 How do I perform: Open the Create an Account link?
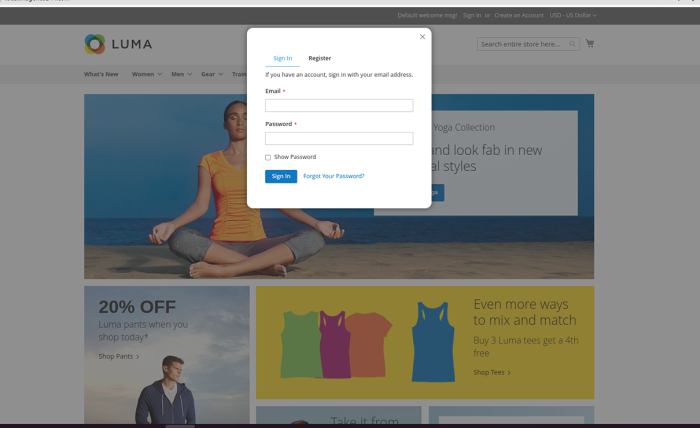pos(519,15)
